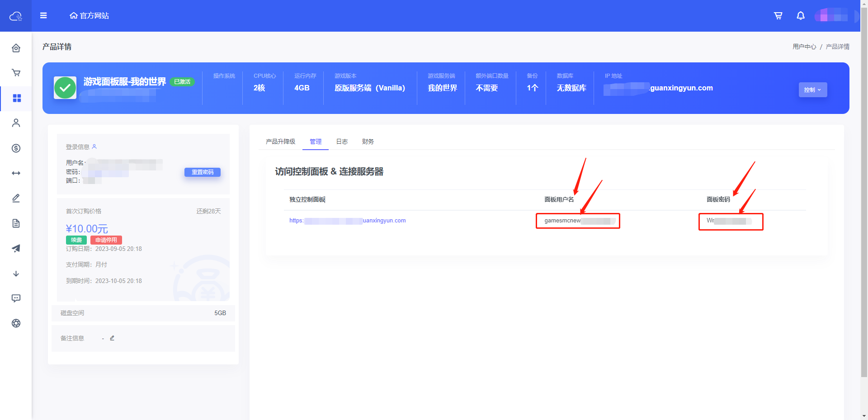
Task: Click the edit pencil next to 备注信息
Action: pyautogui.click(x=112, y=338)
